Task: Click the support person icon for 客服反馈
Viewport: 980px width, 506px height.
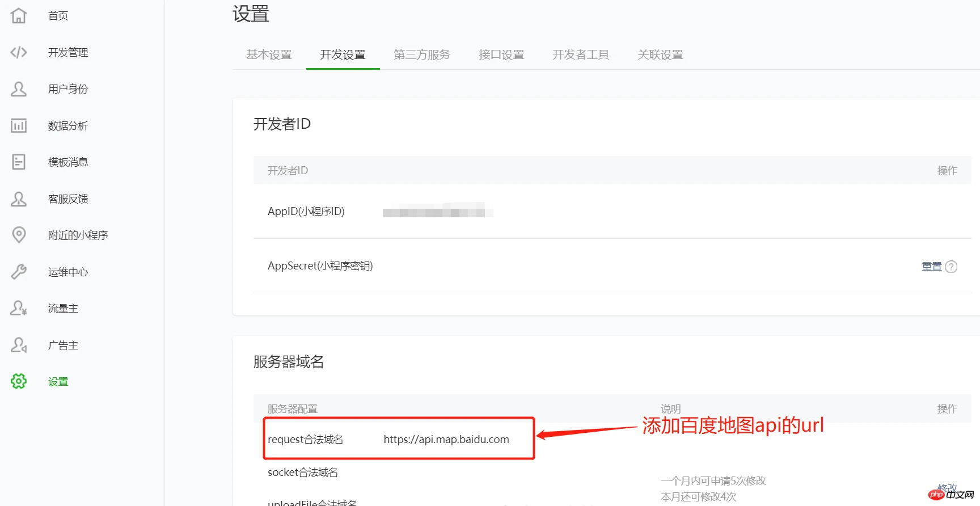Action: point(19,199)
